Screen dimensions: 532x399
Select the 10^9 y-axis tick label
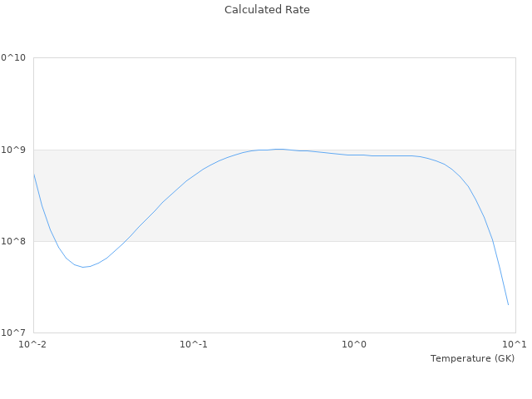(15, 150)
